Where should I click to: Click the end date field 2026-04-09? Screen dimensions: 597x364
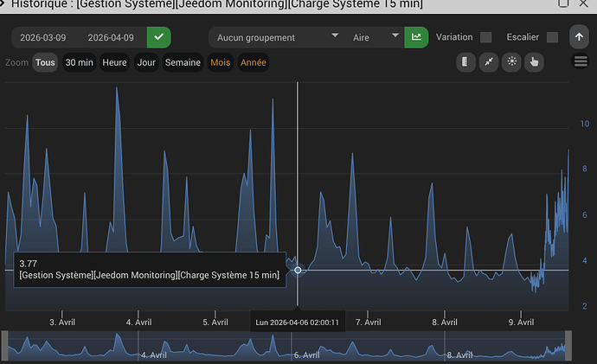tap(111, 38)
